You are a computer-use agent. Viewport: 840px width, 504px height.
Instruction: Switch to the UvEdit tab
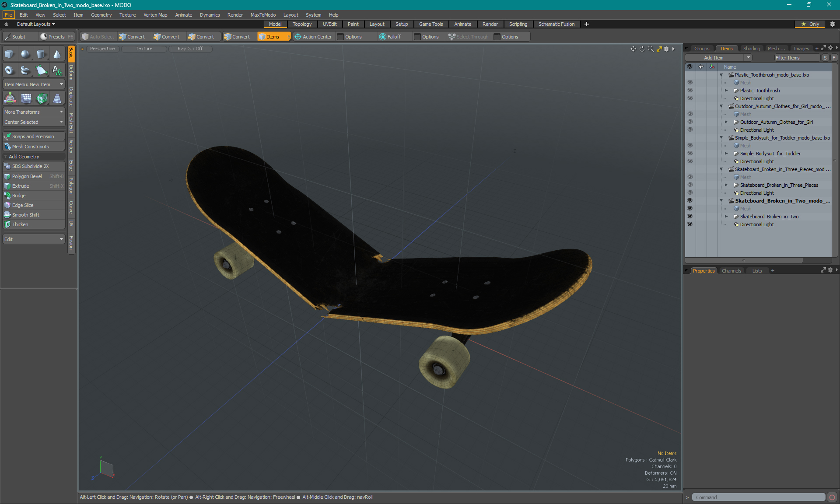[330, 24]
